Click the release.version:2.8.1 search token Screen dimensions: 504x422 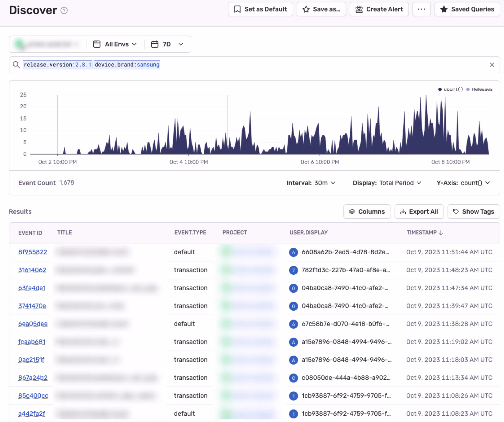(x=58, y=65)
